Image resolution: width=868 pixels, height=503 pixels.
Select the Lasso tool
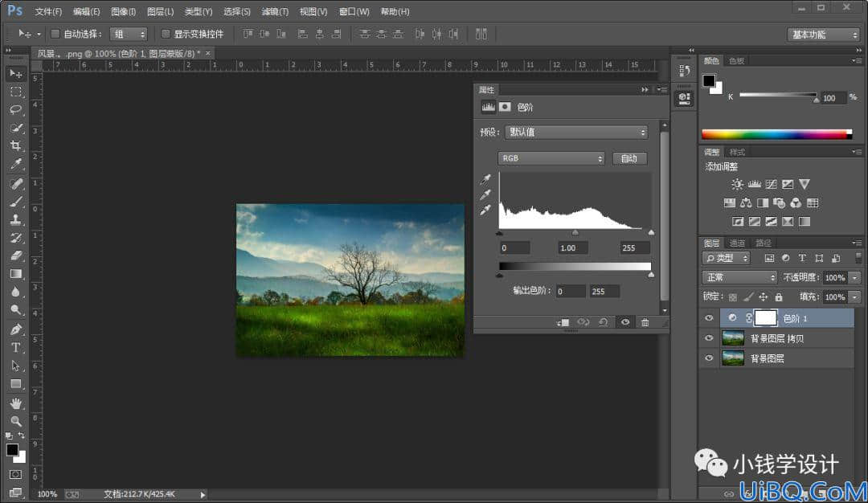click(16, 109)
